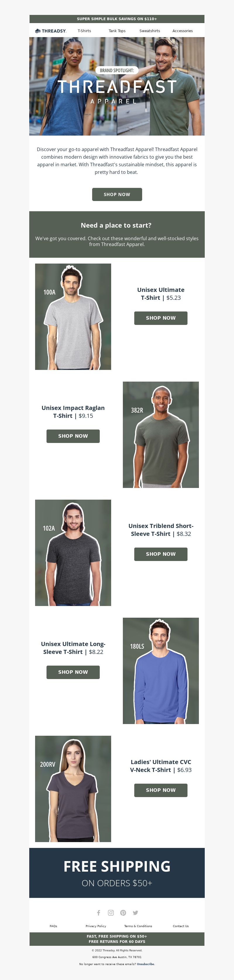Click the Free Shipping banner
Image resolution: width=234 pixels, height=980 pixels.
tap(117, 873)
